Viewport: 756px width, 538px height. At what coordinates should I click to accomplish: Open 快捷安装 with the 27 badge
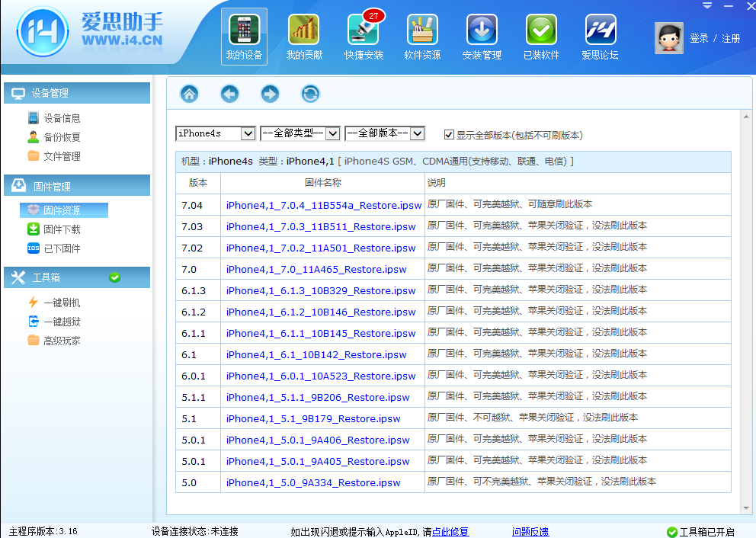(364, 37)
